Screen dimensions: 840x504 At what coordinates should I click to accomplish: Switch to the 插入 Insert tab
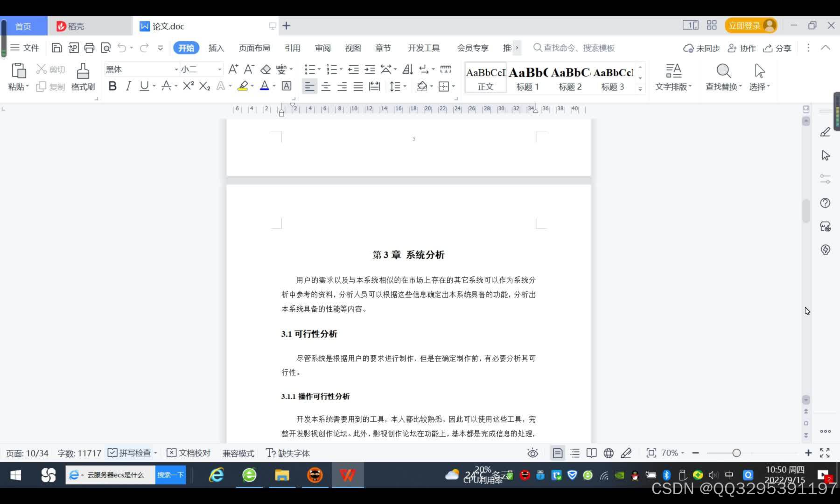pyautogui.click(x=216, y=48)
